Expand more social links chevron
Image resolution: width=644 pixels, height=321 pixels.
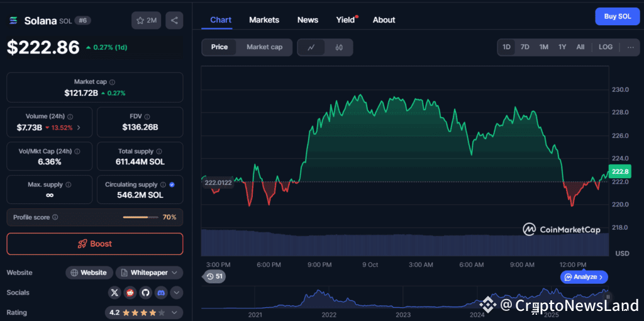coord(177,293)
